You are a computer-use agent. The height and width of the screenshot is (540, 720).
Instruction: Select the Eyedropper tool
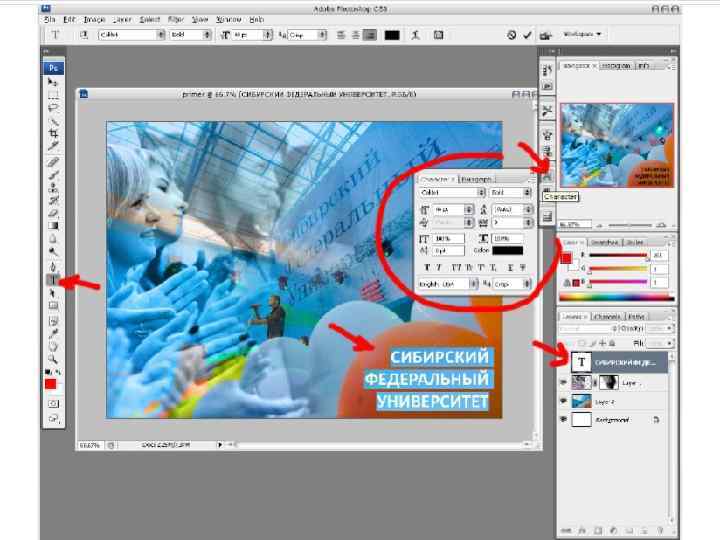53,333
